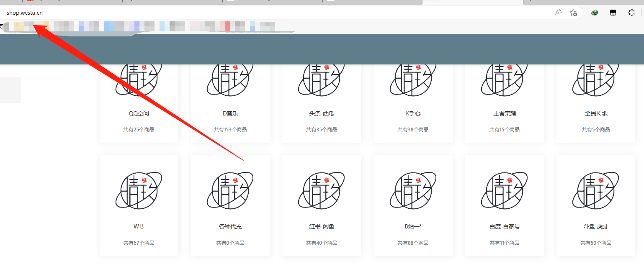This screenshot has height=264, width=644.
Task: Click the text 共有88个商品
Action: (413, 243)
